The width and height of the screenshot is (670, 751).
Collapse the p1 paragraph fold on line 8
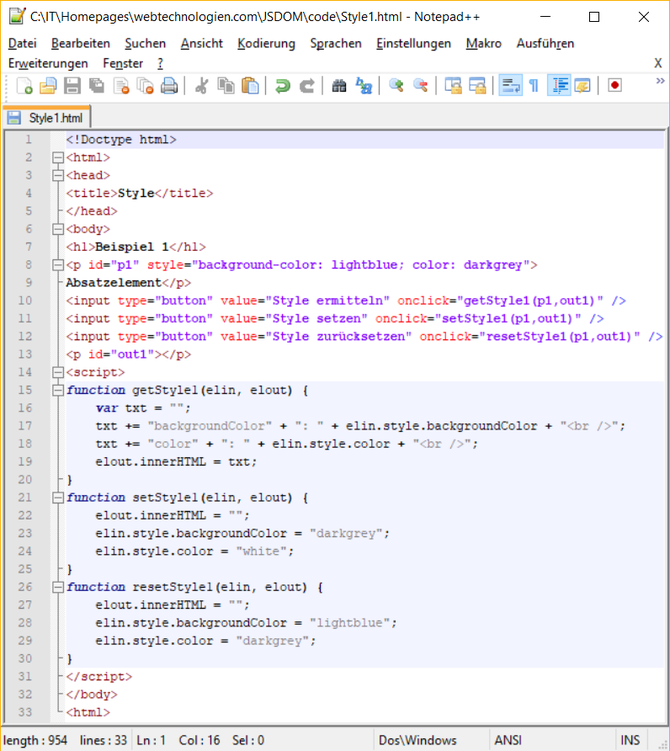tap(58, 265)
